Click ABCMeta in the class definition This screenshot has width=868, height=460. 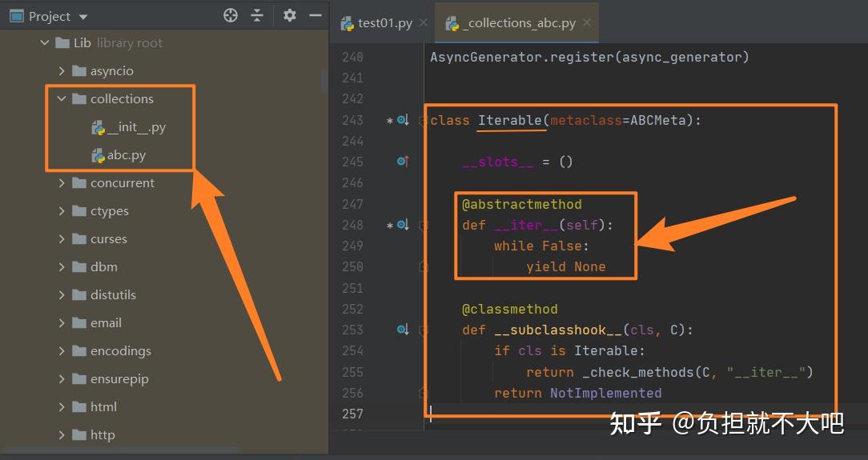point(658,120)
